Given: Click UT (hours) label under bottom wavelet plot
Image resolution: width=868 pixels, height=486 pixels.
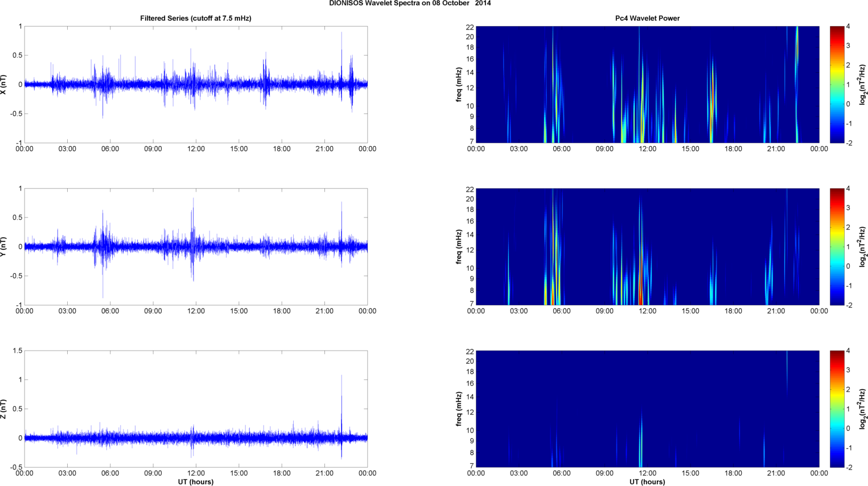Looking at the screenshot, I should (x=647, y=482).
